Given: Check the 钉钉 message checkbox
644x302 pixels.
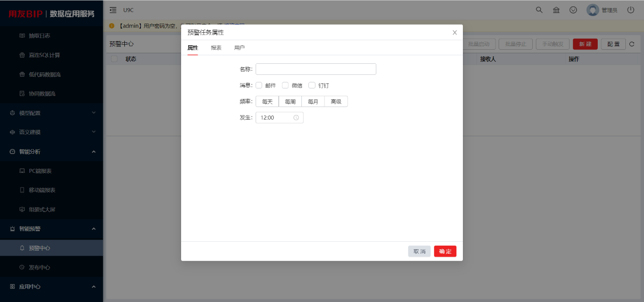Looking at the screenshot, I should [x=312, y=85].
